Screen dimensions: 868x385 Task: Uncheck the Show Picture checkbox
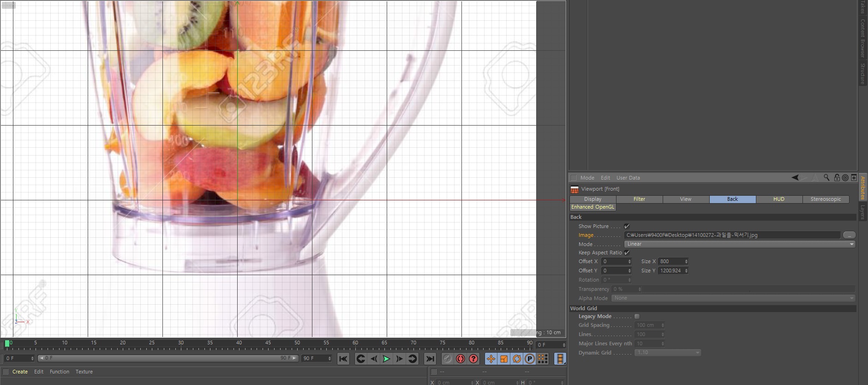point(627,226)
